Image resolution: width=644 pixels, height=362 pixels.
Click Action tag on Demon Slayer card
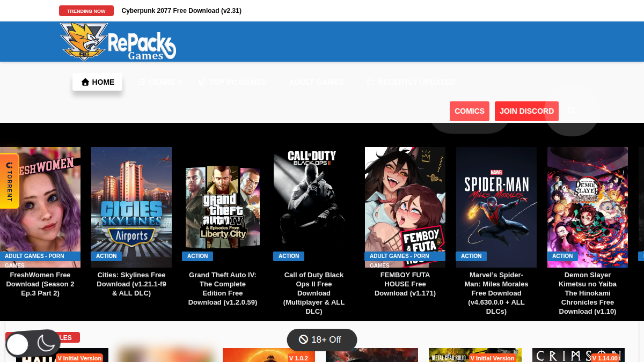[x=562, y=256]
